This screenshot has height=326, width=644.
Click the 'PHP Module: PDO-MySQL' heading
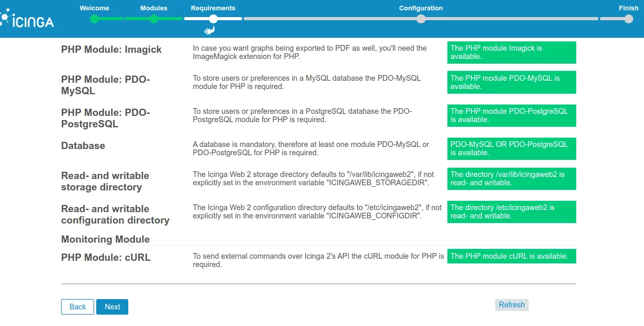pyautogui.click(x=106, y=85)
